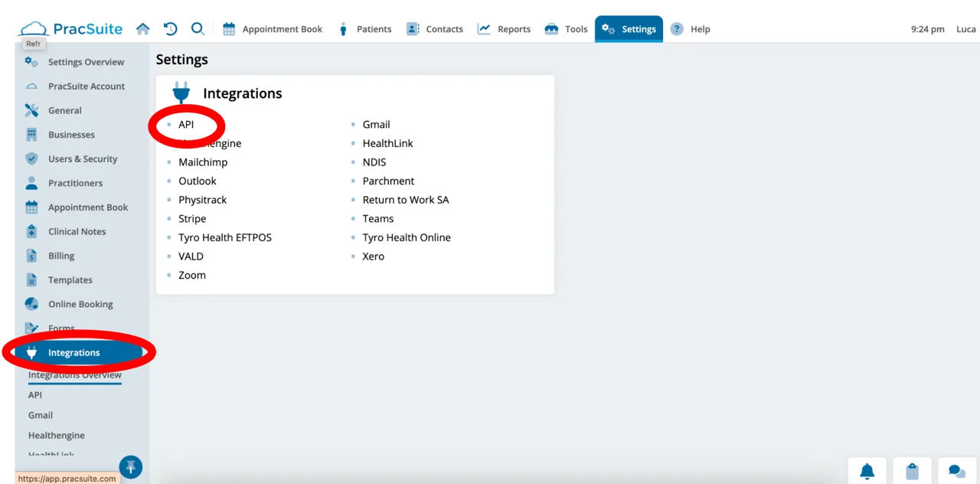Open the Outlook integration link
Image resolution: width=980 pixels, height=484 pixels.
tap(198, 181)
